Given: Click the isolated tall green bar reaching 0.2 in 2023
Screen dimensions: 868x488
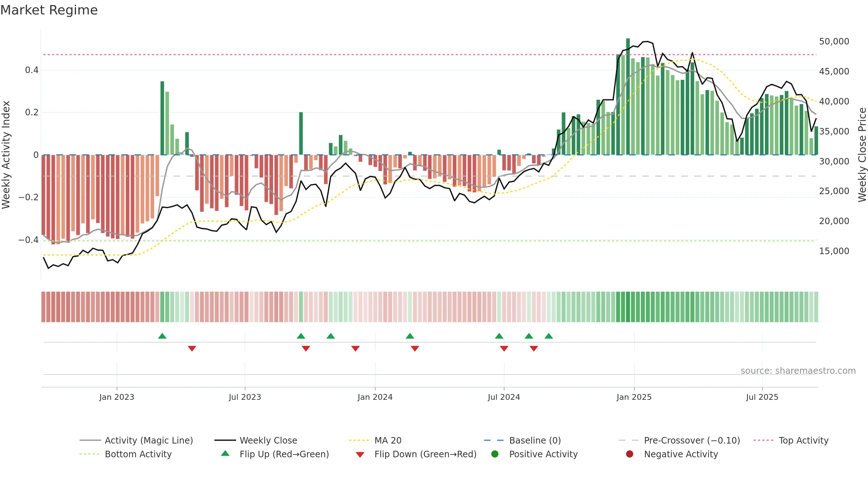Looking at the screenshot, I should pyautogui.click(x=301, y=133).
